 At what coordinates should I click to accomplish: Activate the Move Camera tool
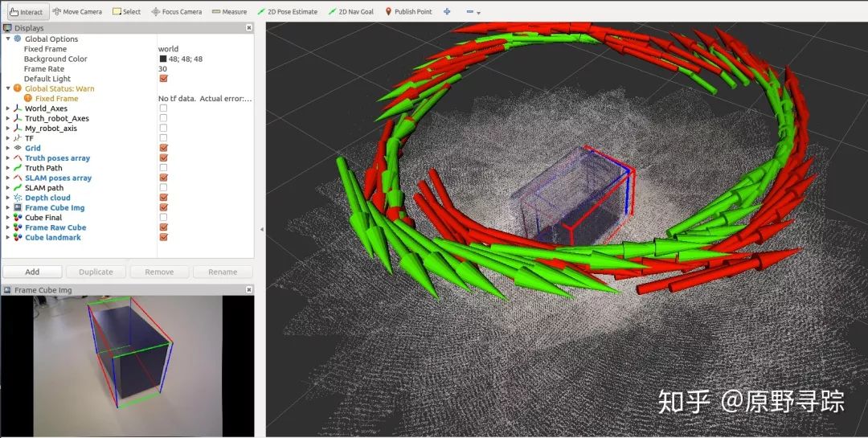tap(77, 12)
